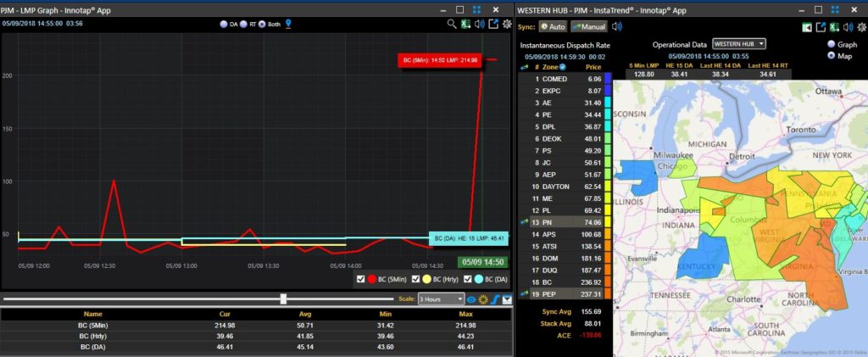Click the eye icon next to Scale dropdown

coord(471,299)
